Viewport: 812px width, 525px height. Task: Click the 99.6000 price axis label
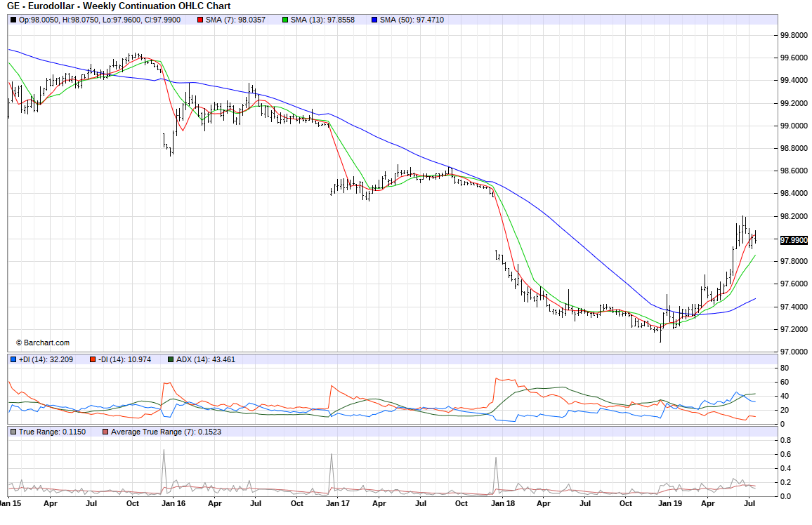tap(794, 58)
